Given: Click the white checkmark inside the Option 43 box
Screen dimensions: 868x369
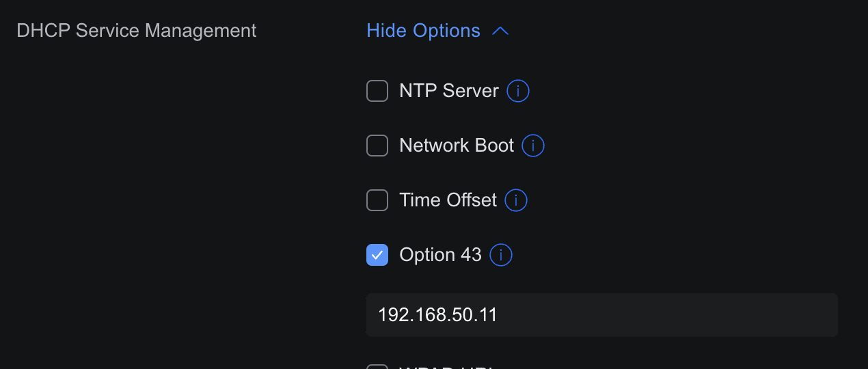Looking at the screenshot, I should [377, 255].
